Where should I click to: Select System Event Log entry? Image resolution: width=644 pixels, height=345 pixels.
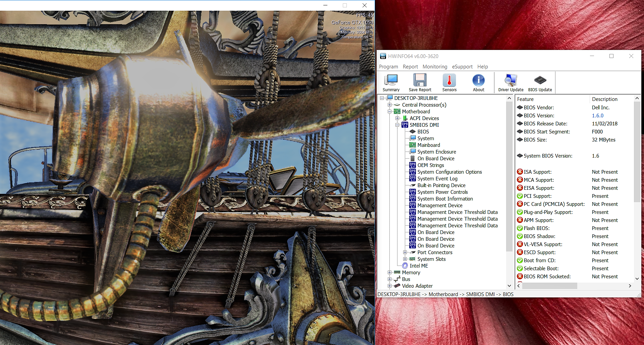(437, 178)
